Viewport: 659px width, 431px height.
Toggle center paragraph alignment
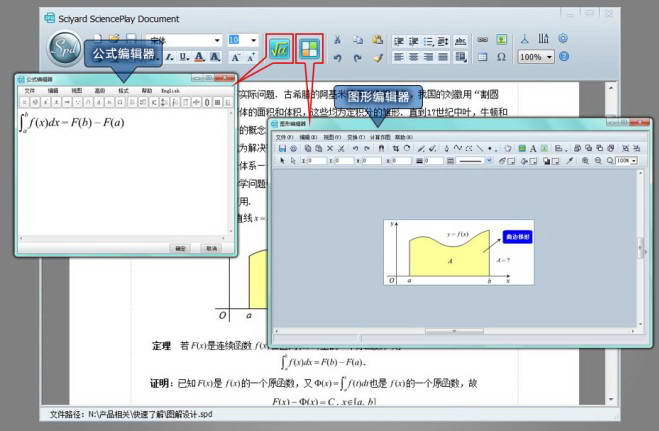coord(413,57)
